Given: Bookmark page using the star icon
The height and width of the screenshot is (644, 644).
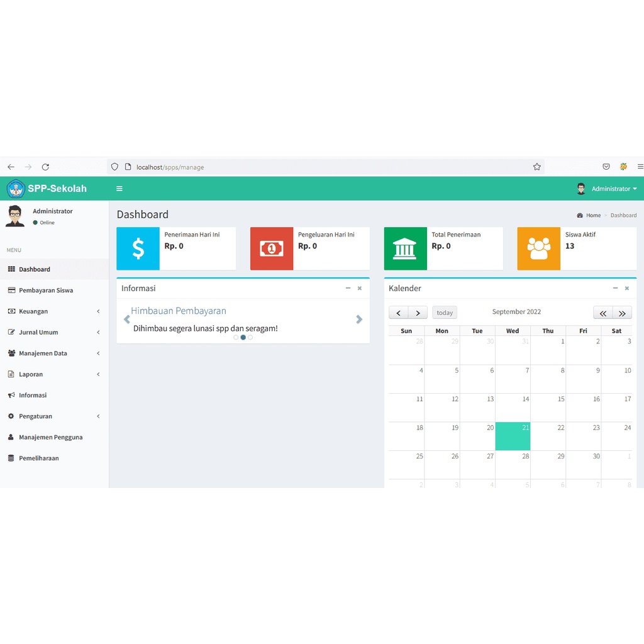Looking at the screenshot, I should (537, 167).
